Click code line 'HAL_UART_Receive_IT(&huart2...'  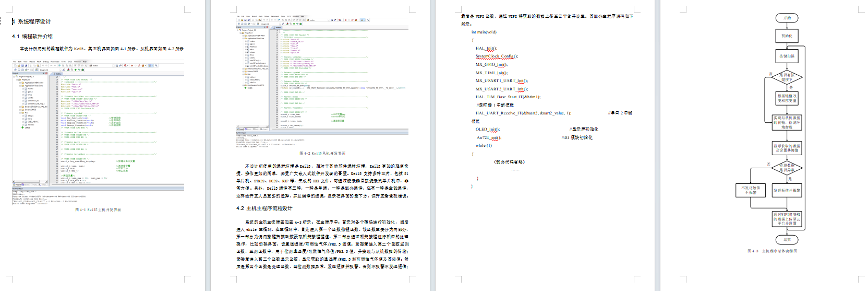pyautogui.click(x=523, y=113)
